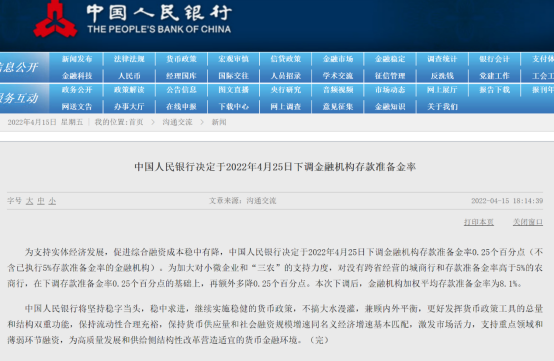Viewport: 554px width, 361px height.
Task: Click the People's Bank of China red logo
Action: [x=55, y=18]
